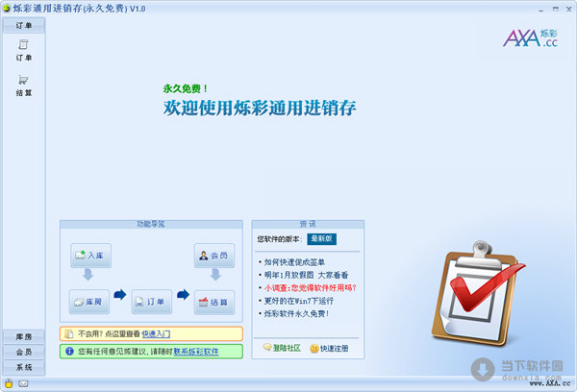577x392 pixels.
Task: Click the 永久免费! green text
Action: pyautogui.click(x=185, y=88)
